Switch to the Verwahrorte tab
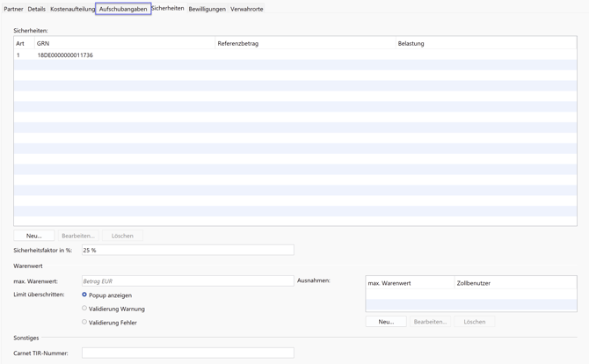The image size is (589, 364). click(x=247, y=9)
